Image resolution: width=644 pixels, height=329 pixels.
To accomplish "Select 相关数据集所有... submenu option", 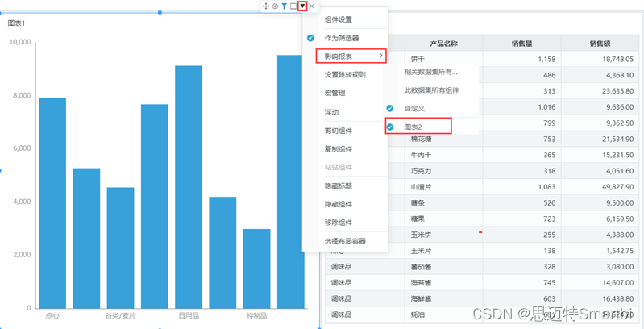I will pos(431,72).
